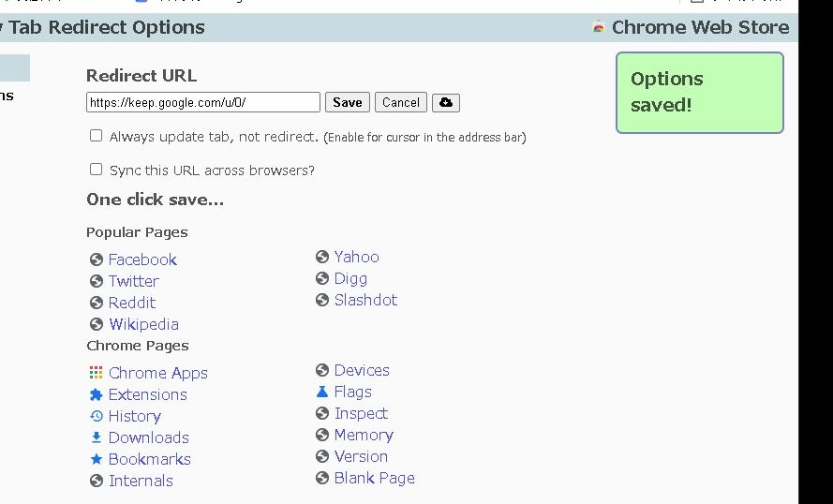This screenshot has width=833, height=504.
Task: Click the Chrome Web Store rainbow icon
Action: 599,27
